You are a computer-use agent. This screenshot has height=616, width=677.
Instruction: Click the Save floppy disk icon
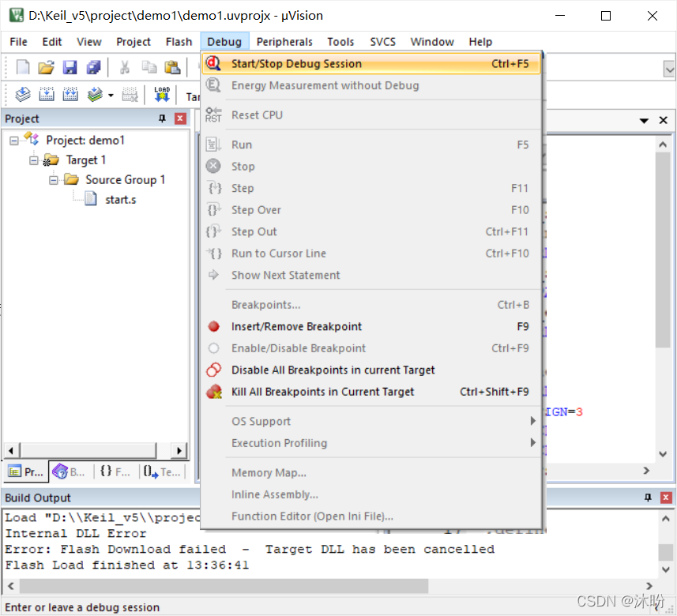click(x=70, y=67)
